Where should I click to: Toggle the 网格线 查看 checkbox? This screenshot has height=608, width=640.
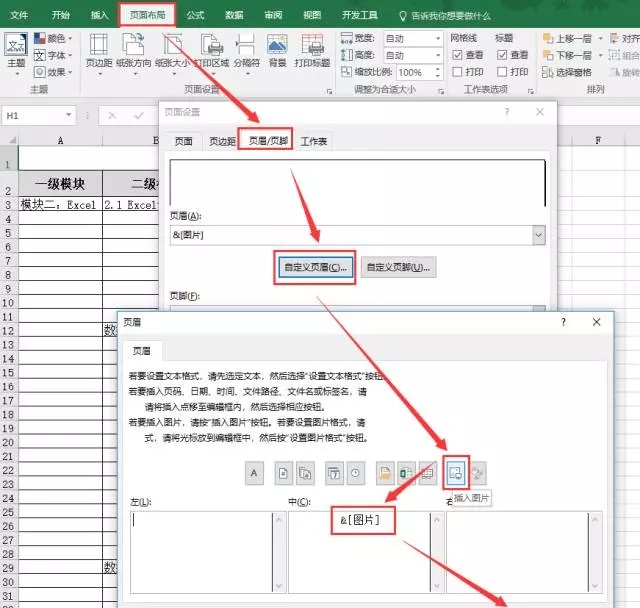pos(458,56)
